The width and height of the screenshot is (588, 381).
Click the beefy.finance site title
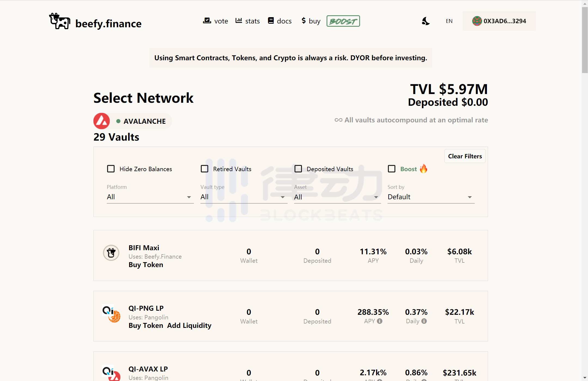(108, 24)
